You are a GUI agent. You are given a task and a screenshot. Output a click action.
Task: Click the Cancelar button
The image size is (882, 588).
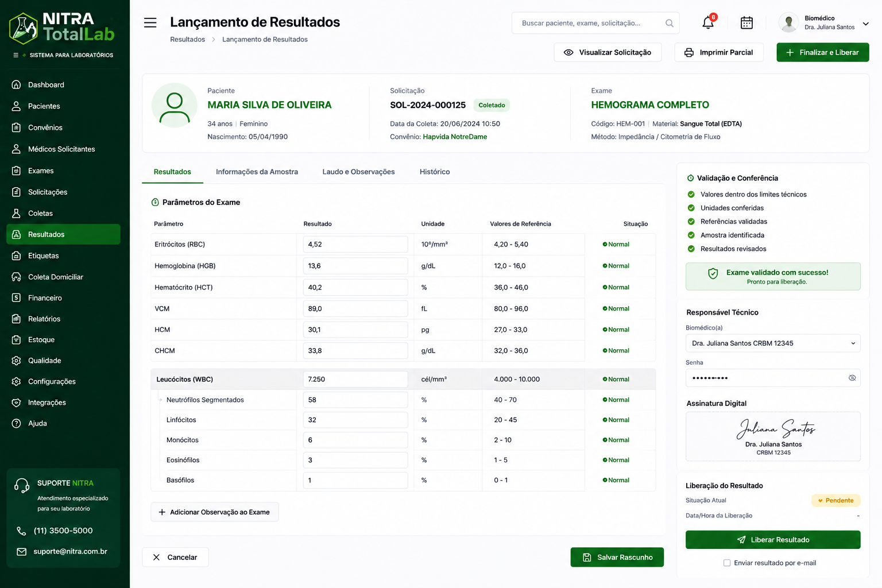point(175,557)
